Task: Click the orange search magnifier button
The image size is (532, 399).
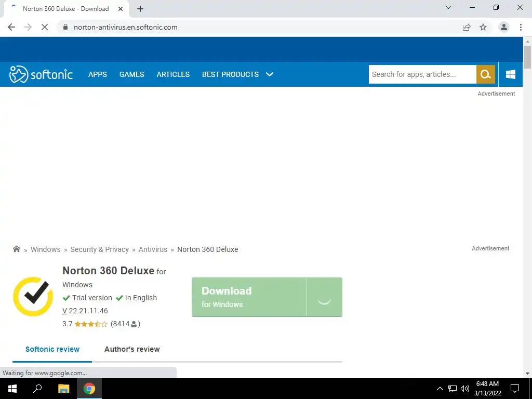Action: point(486,74)
